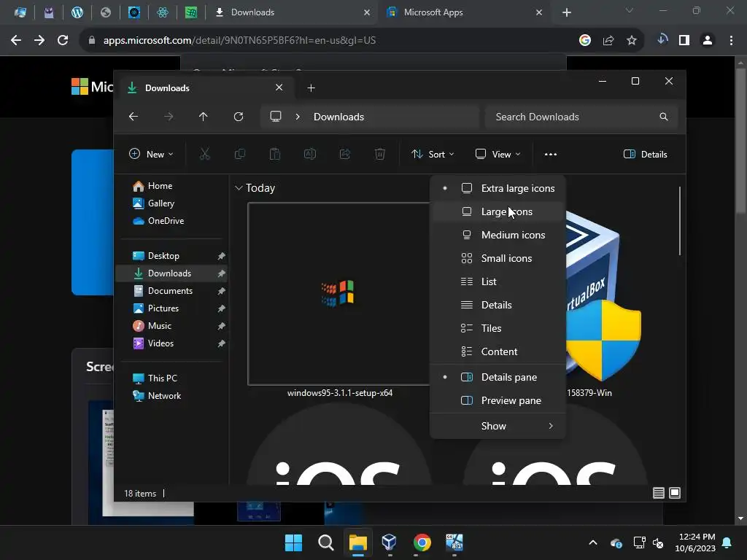Click the Chrome address bar URL
The width and height of the screenshot is (747, 560).
[239, 41]
